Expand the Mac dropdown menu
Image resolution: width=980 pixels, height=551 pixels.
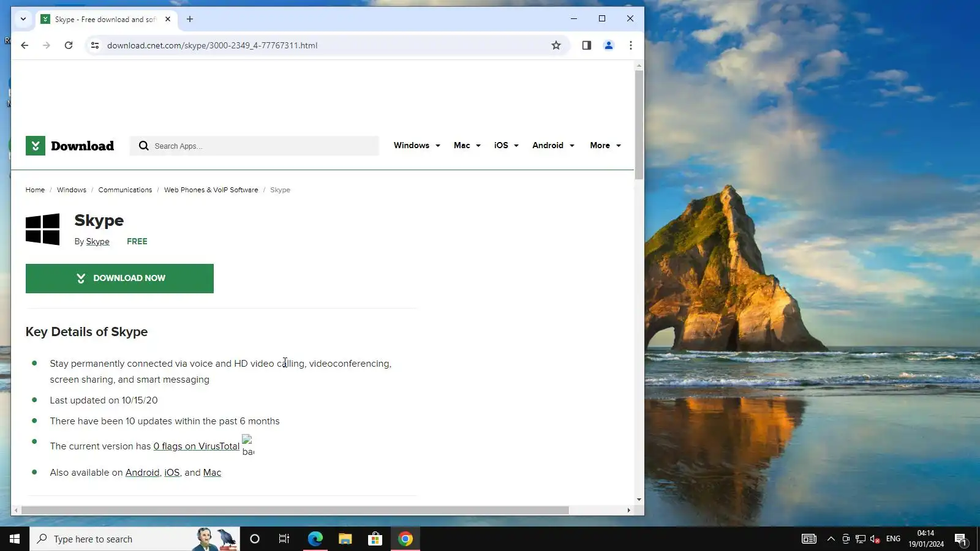point(467,145)
